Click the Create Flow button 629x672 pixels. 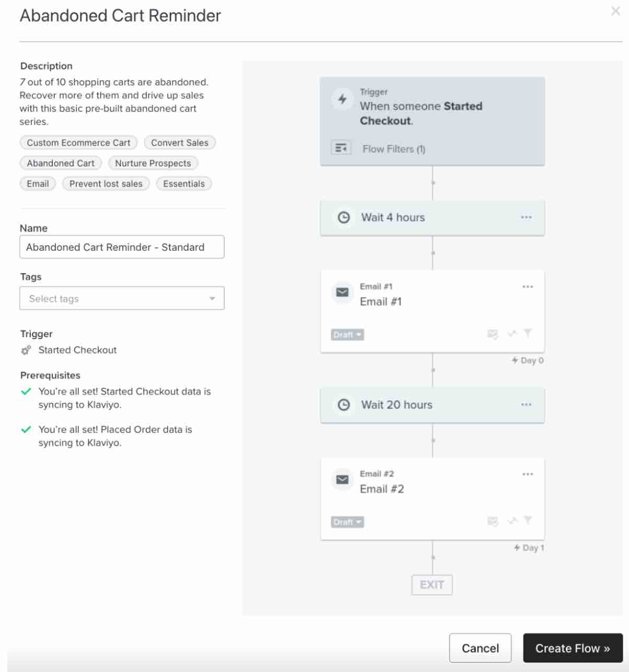click(x=573, y=648)
